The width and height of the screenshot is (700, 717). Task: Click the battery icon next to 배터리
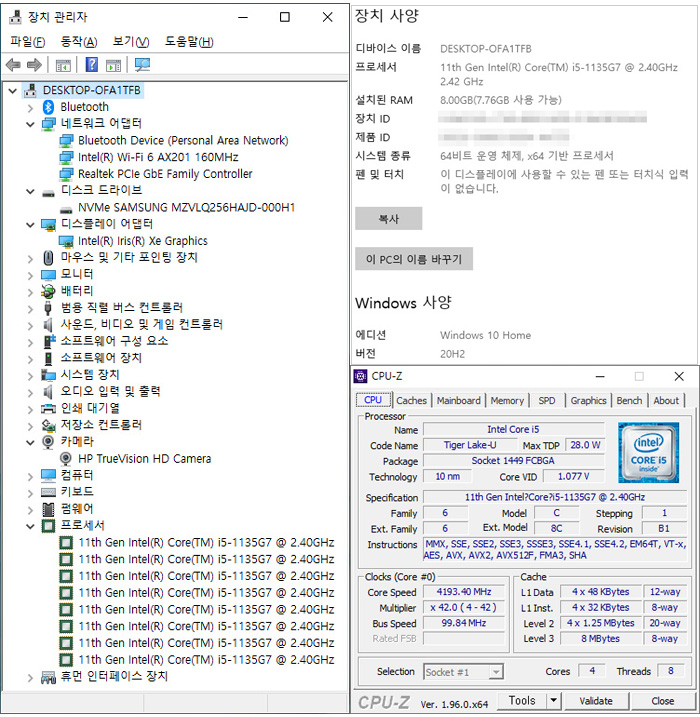48,291
